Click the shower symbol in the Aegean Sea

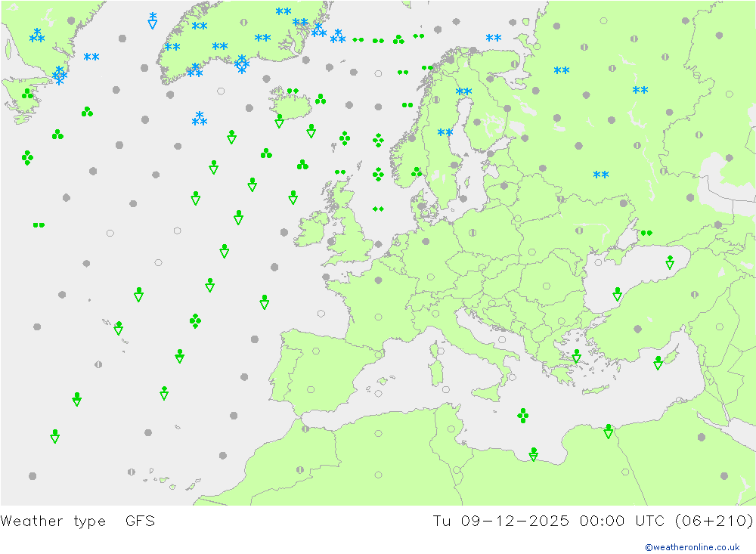pos(577,356)
